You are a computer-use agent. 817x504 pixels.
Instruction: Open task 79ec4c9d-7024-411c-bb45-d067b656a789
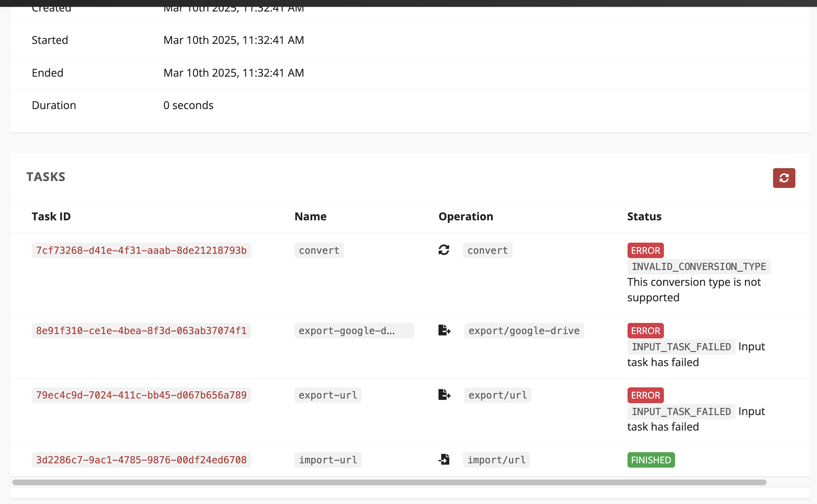tap(141, 395)
